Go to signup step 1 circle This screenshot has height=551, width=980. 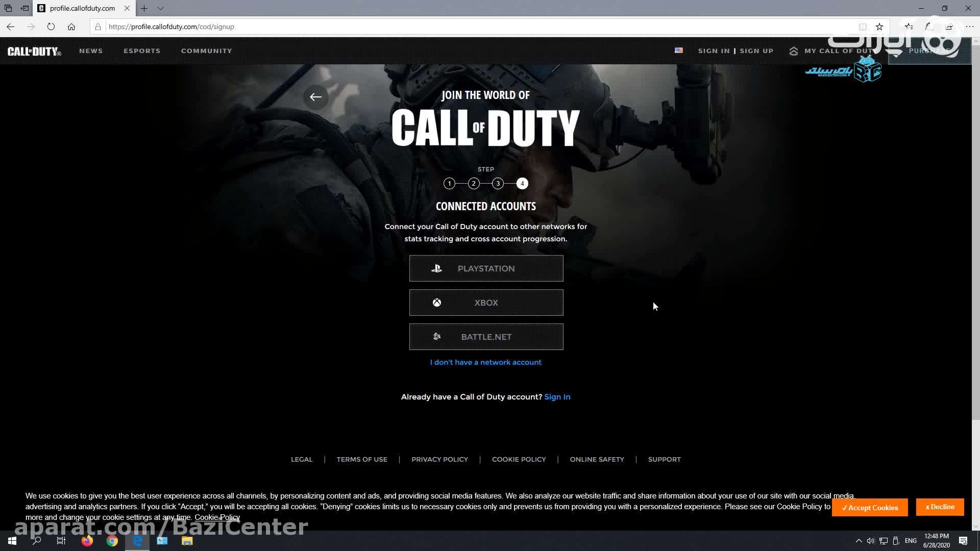pos(449,184)
